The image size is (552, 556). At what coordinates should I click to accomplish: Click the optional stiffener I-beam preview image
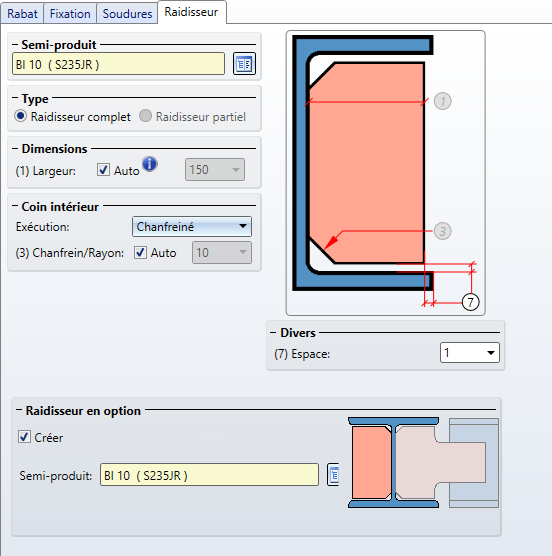coord(423,463)
